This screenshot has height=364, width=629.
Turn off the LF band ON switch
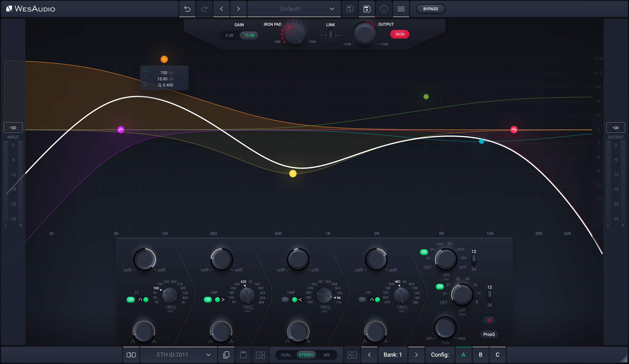[131, 299]
